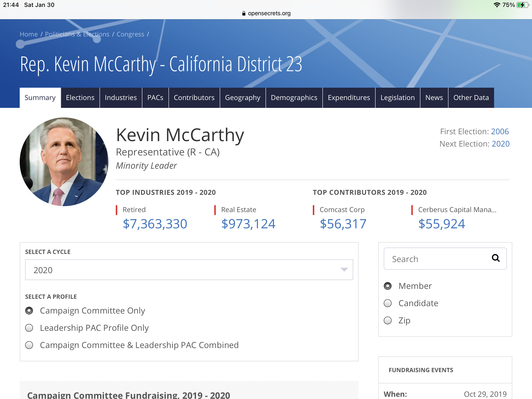
Task: Open the cycle dropdown showing 2020
Action: [189, 270]
